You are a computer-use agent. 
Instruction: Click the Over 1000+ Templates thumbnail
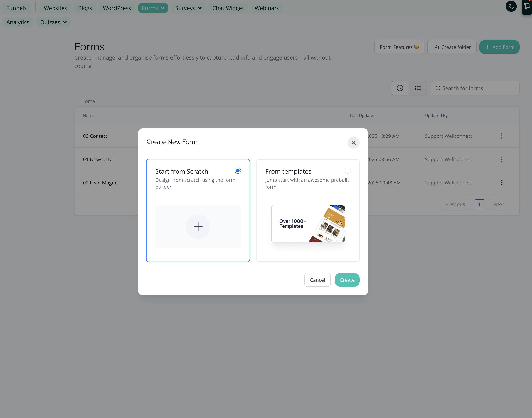[308, 224]
